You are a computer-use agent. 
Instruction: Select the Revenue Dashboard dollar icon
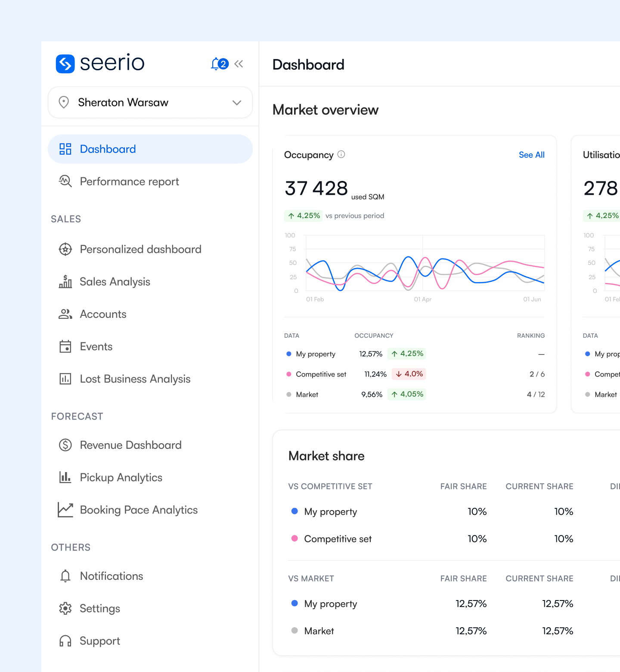[x=65, y=445]
